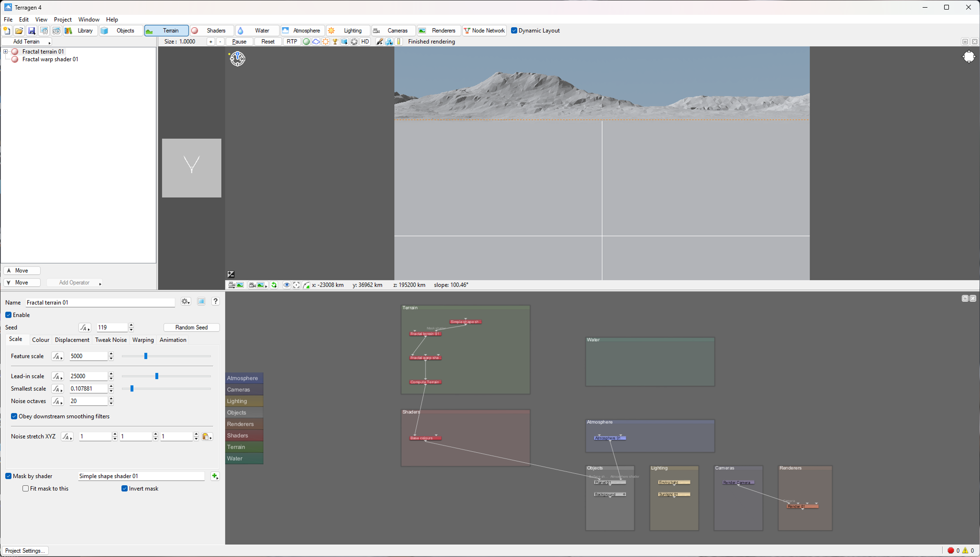Open the Tweak Noise tab
The height and width of the screenshot is (557, 980).
point(111,340)
